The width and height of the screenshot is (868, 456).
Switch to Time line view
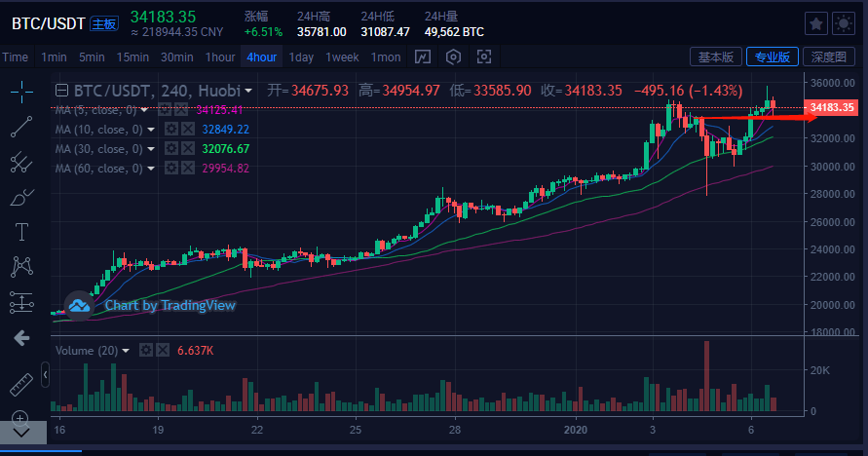point(15,57)
